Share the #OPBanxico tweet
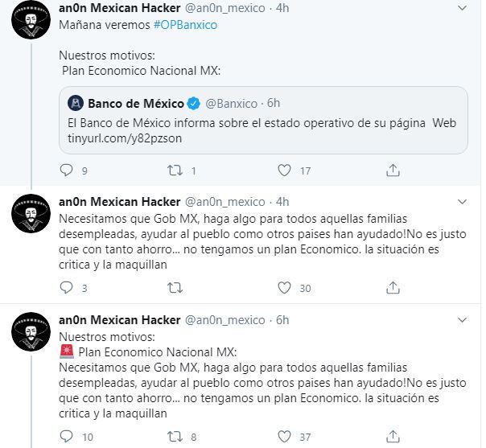The image size is (486, 448). pyautogui.click(x=393, y=171)
